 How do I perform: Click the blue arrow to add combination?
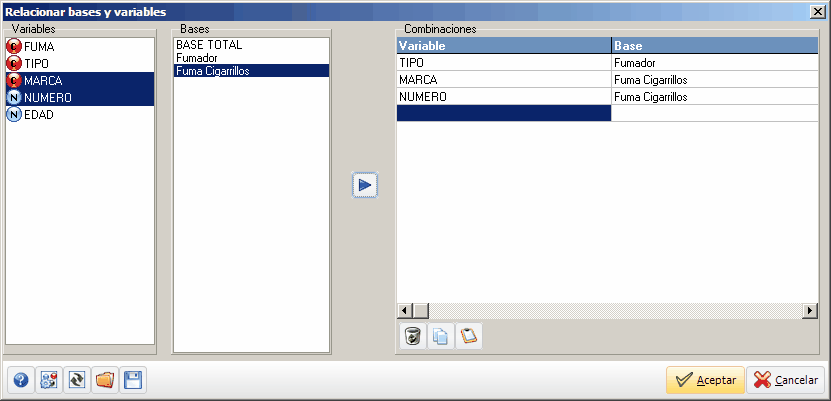[x=365, y=185]
